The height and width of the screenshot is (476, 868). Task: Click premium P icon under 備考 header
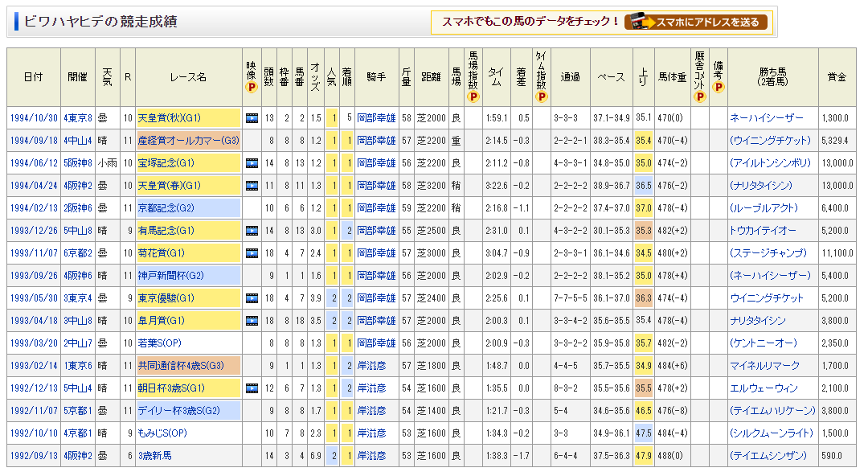point(718,87)
